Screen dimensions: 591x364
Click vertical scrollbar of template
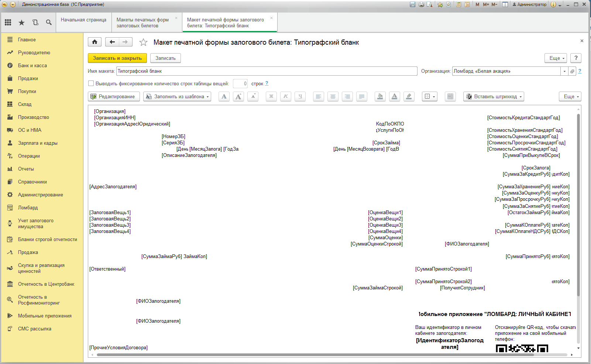click(x=578, y=205)
